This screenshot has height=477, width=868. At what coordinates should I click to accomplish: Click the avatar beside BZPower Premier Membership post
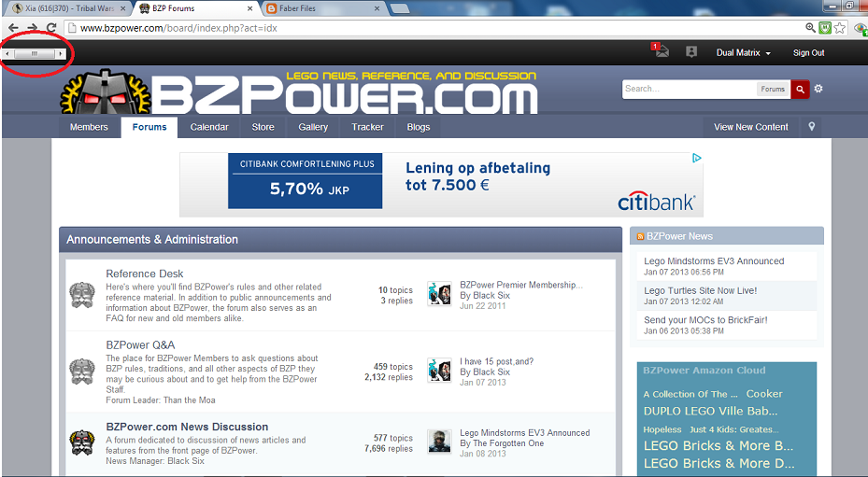(439, 294)
